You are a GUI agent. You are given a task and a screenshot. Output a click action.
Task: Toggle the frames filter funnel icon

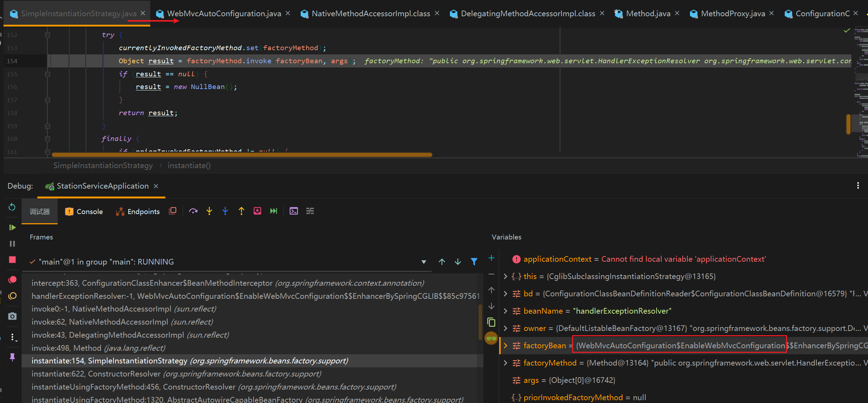474,262
